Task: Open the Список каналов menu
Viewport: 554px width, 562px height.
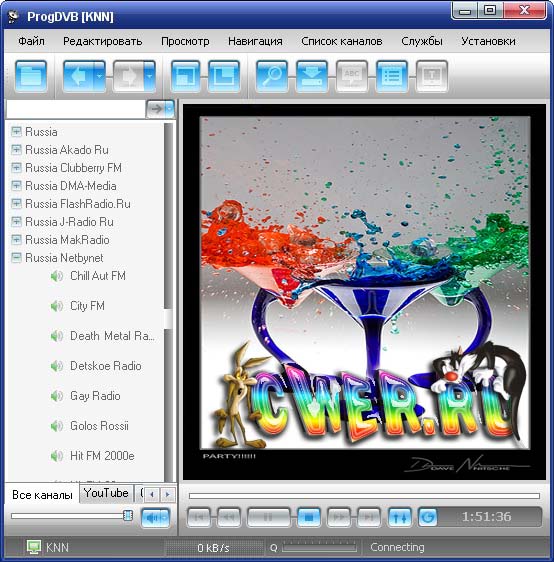Action: coord(342,41)
